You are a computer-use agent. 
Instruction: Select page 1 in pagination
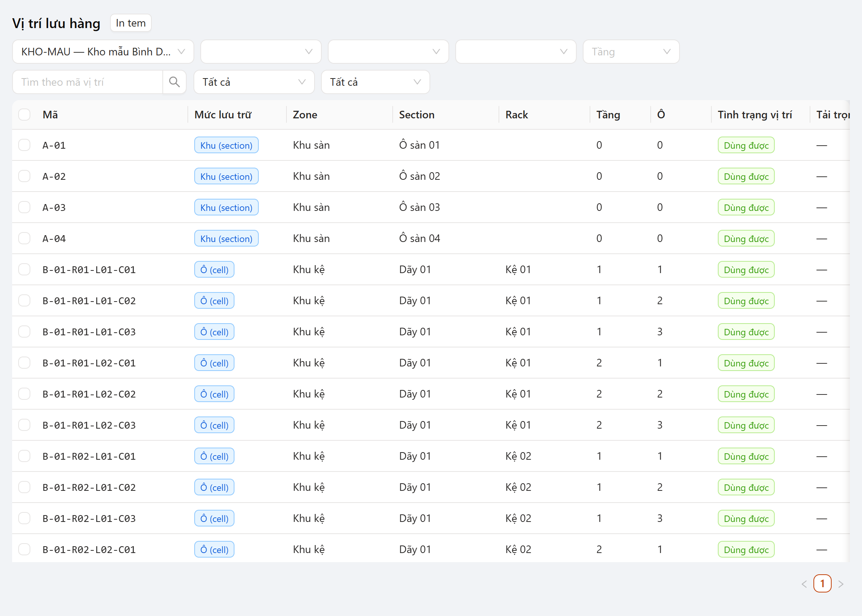point(822,584)
